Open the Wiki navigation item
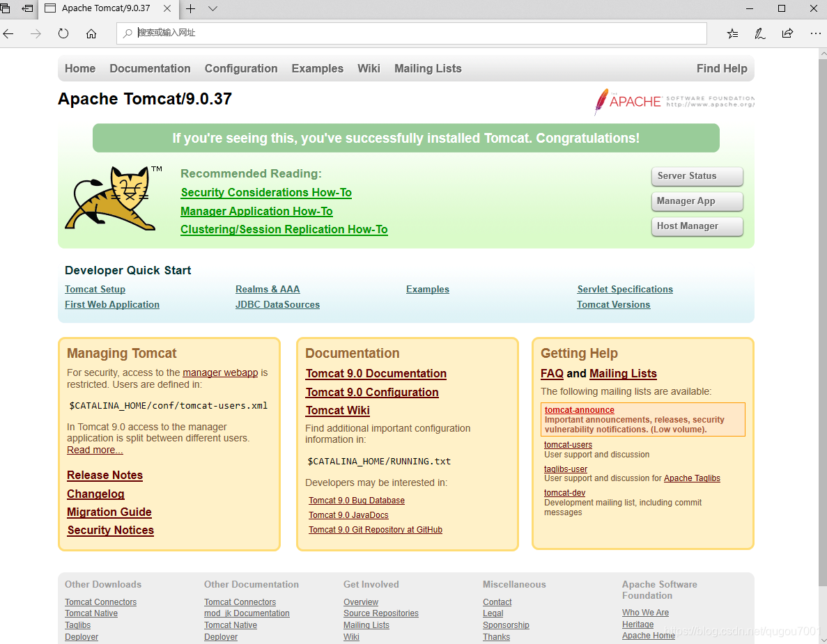 click(x=369, y=68)
